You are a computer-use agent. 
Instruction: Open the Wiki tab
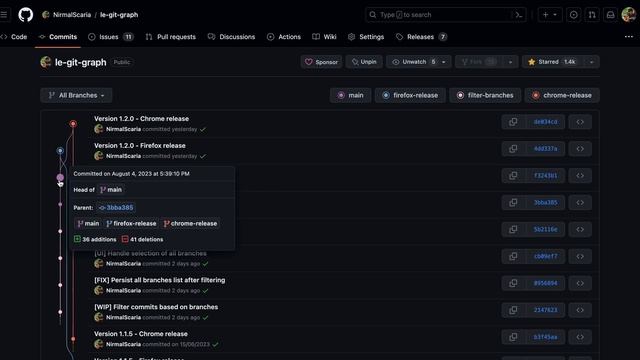(x=324, y=37)
